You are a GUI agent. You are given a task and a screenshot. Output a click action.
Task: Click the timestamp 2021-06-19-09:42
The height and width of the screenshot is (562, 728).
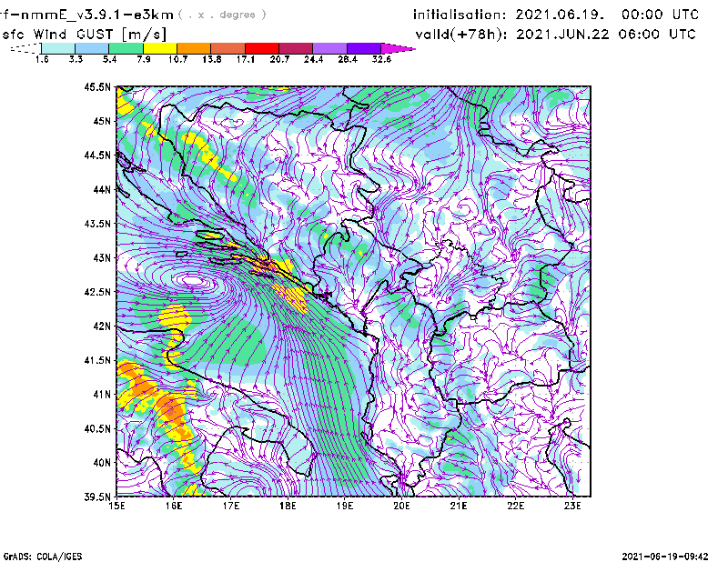[665, 557]
